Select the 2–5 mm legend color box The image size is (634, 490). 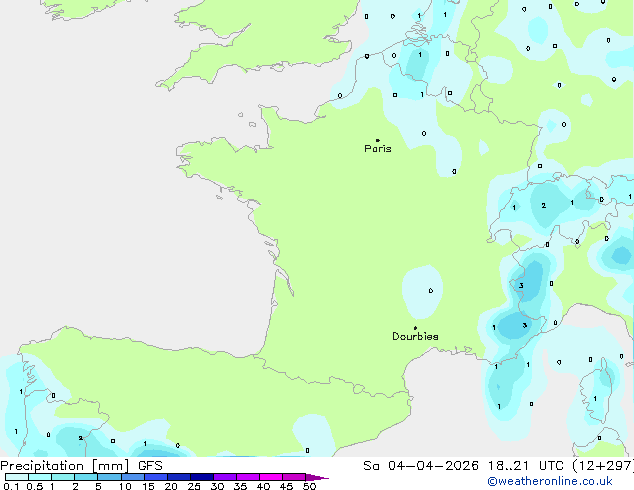point(86,477)
